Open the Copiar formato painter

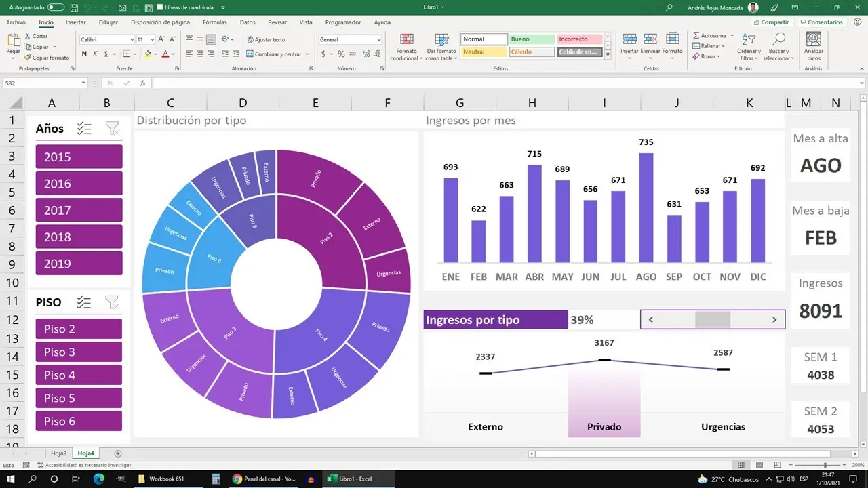[x=46, y=58]
